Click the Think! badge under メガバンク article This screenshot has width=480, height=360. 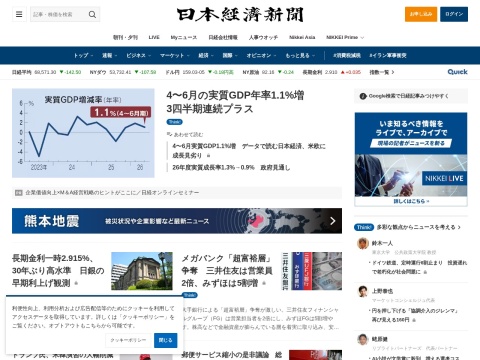click(x=190, y=295)
